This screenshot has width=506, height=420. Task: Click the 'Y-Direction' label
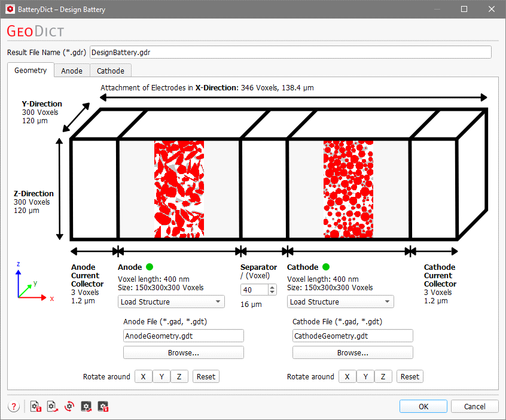tap(42, 104)
